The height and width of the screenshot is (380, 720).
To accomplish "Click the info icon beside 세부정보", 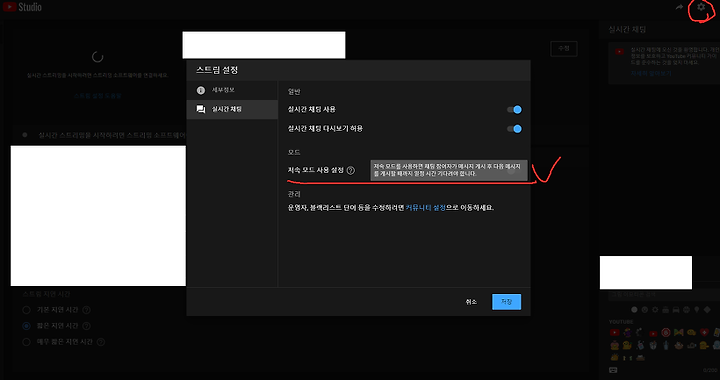I will click(201, 90).
